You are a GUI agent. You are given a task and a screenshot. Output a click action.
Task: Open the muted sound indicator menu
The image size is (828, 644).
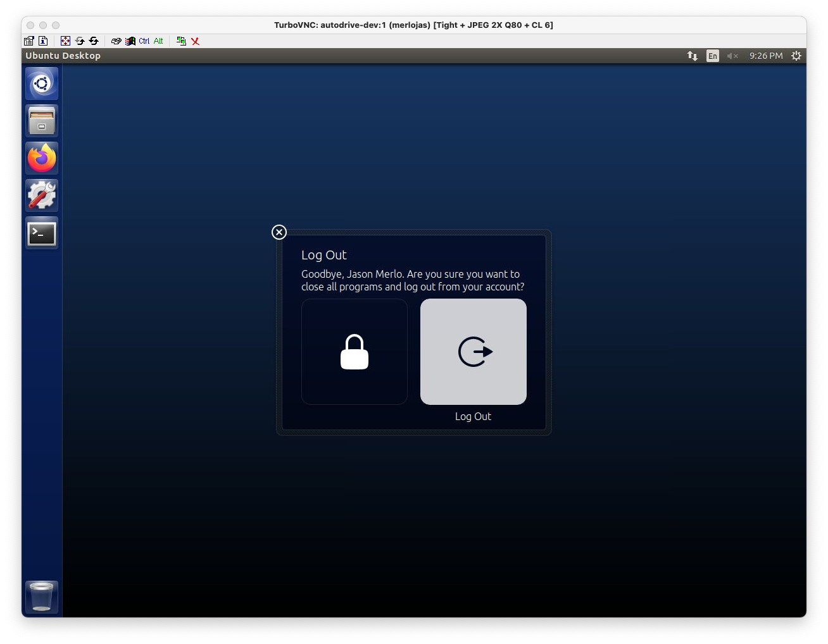click(732, 56)
